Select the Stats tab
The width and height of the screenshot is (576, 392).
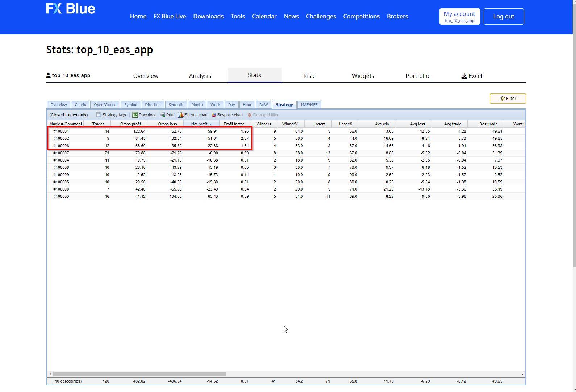point(254,75)
